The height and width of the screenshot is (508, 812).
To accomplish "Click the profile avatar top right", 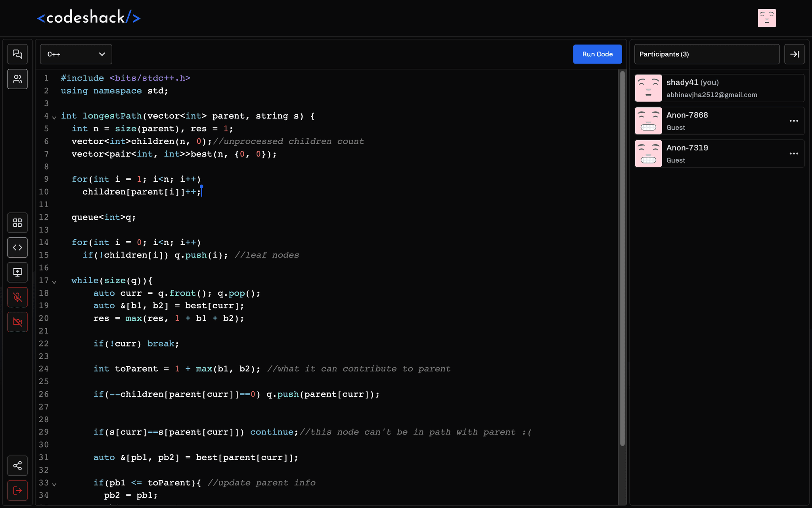I will tap(767, 17).
